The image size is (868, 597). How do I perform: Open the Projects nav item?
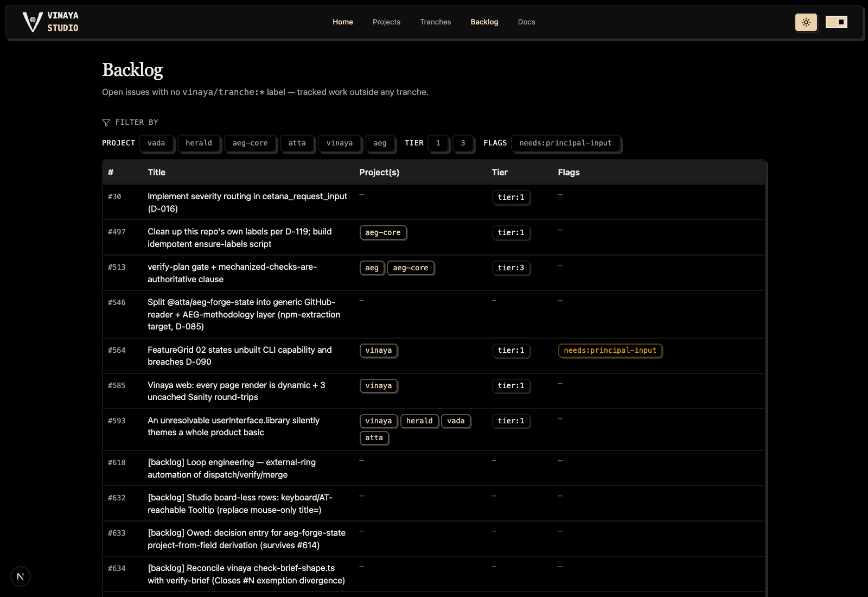click(386, 22)
